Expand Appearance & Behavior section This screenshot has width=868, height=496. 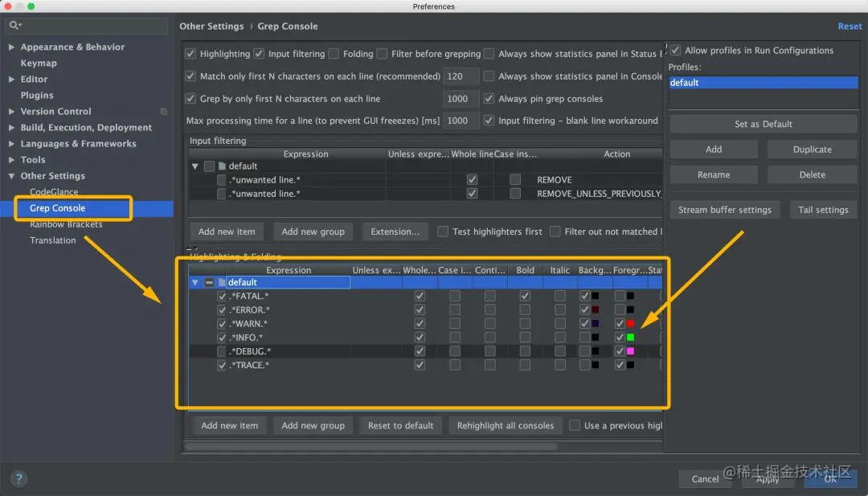click(x=11, y=47)
